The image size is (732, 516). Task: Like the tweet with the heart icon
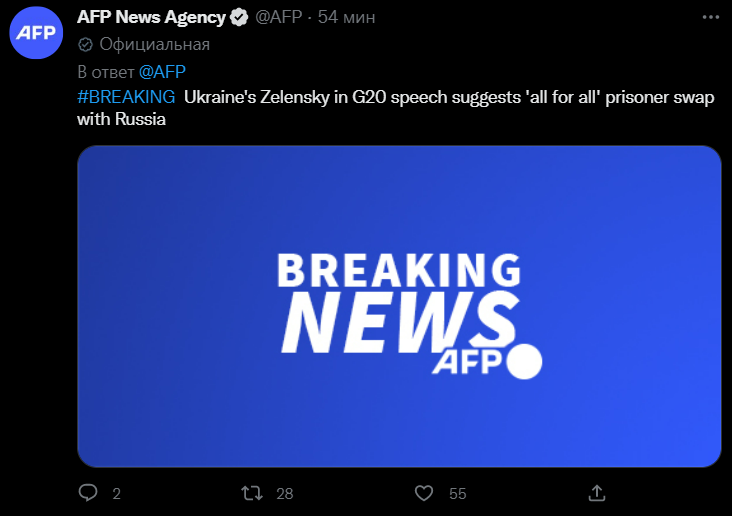[424, 493]
